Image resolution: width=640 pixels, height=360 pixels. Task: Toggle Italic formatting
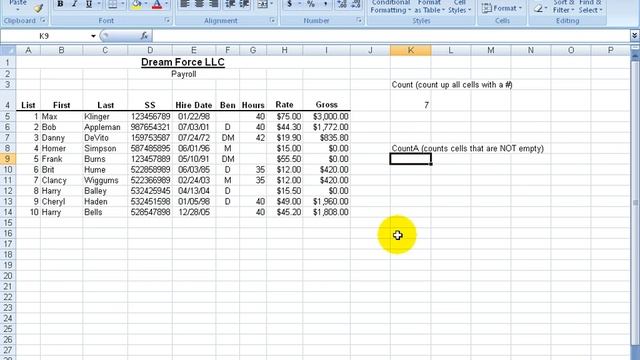74,4
